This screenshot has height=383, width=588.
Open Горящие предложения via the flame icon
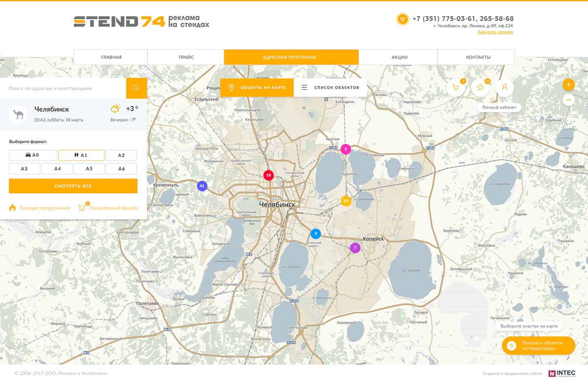pos(11,207)
